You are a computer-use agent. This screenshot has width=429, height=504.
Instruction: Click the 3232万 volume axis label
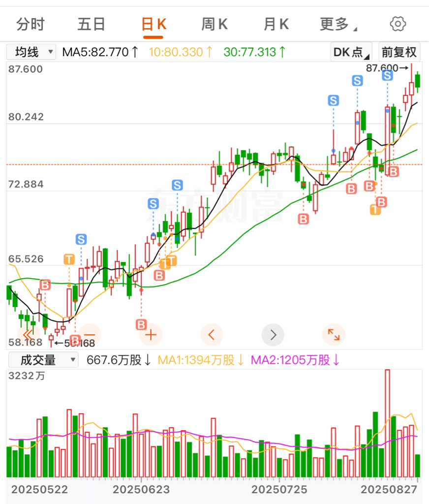coord(27,376)
